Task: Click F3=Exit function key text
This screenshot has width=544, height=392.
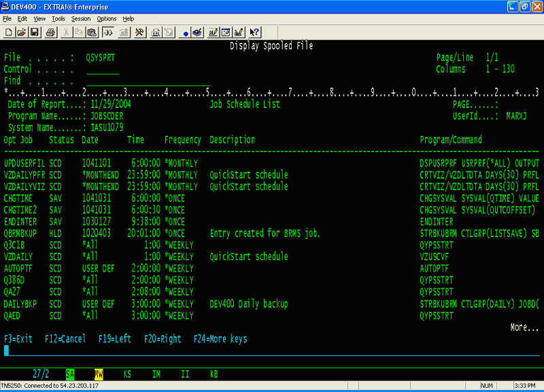Action: coord(18,339)
